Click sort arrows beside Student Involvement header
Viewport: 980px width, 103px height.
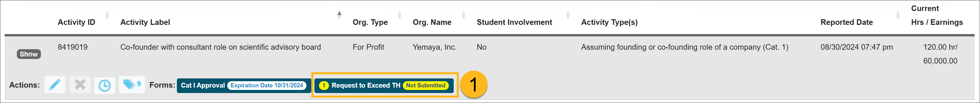[568, 15]
